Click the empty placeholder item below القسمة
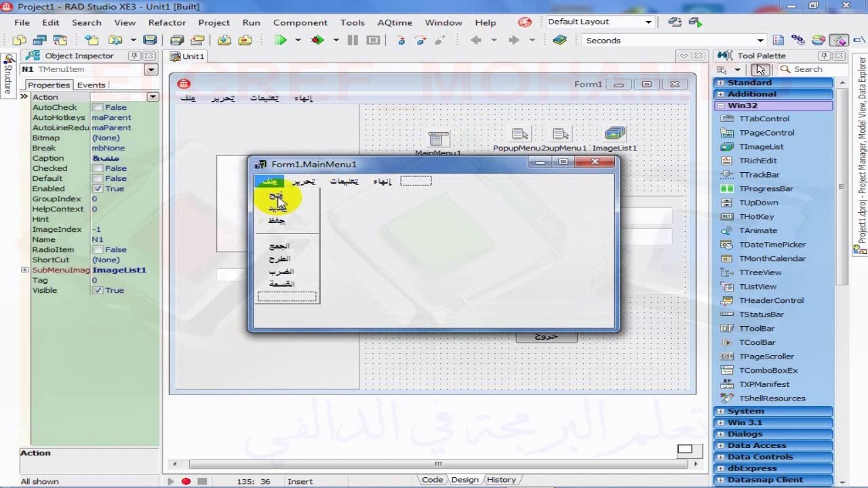868x488 pixels. point(287,297)
